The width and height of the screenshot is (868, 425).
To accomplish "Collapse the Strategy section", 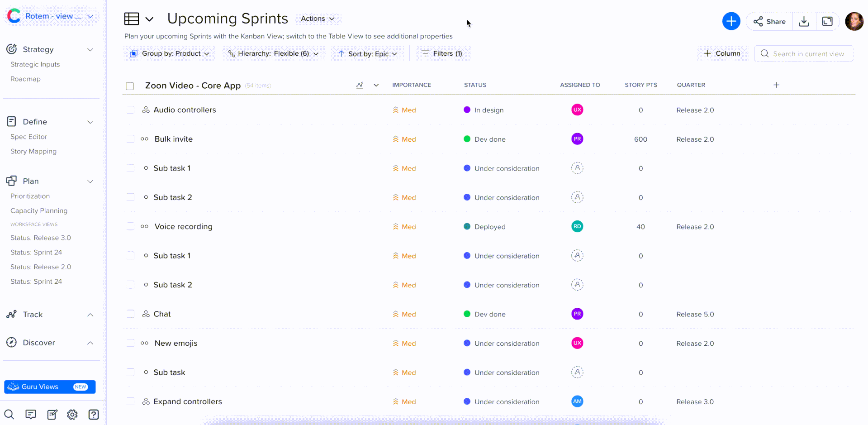I will click(x=90, y=49).
